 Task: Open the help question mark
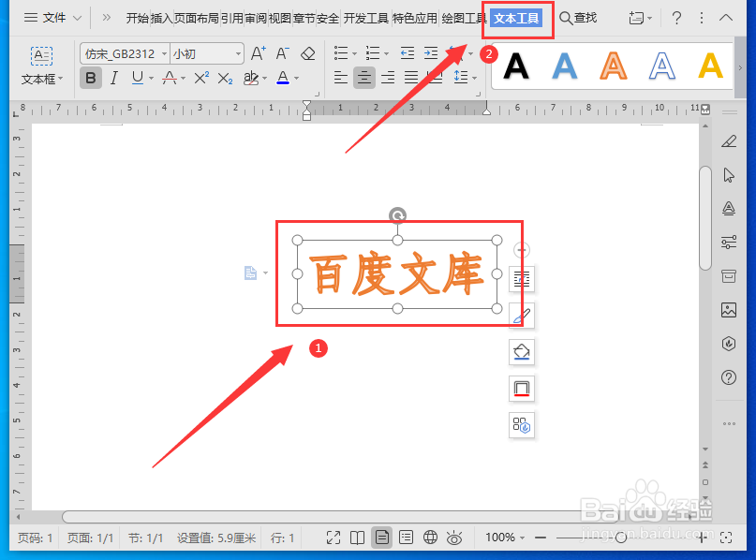(x=676, y=19)
